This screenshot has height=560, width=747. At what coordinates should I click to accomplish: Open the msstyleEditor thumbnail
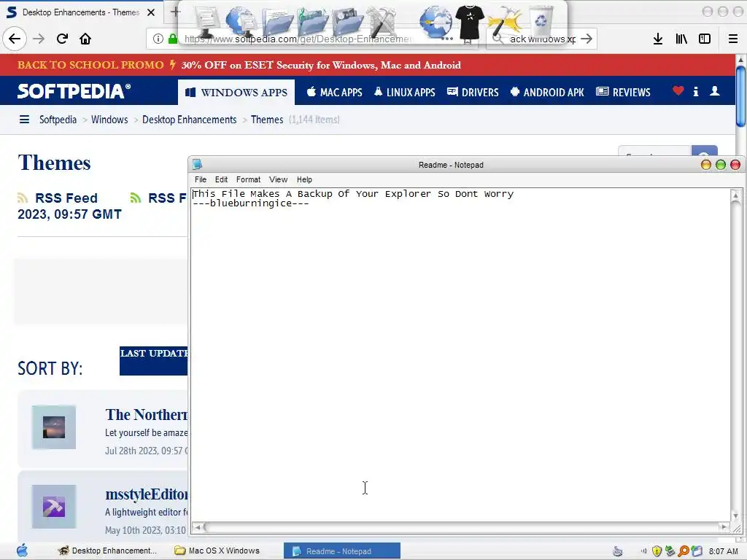pyautogui.click(x=54, y=507)
